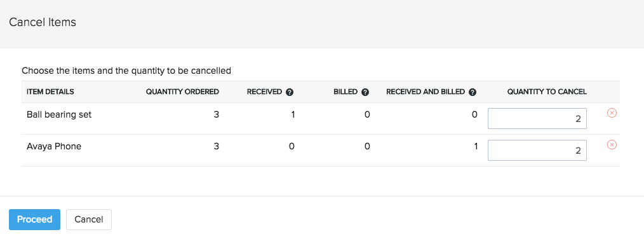Click the Quantity Ordered column header
Viewport: 644px width, 239px height.
182,92
